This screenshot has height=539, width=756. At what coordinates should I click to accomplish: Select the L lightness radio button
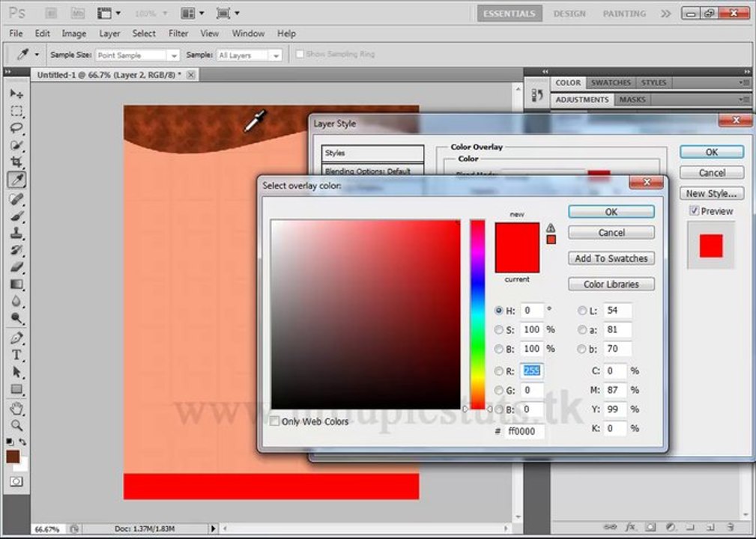click(x=582, y=311)
